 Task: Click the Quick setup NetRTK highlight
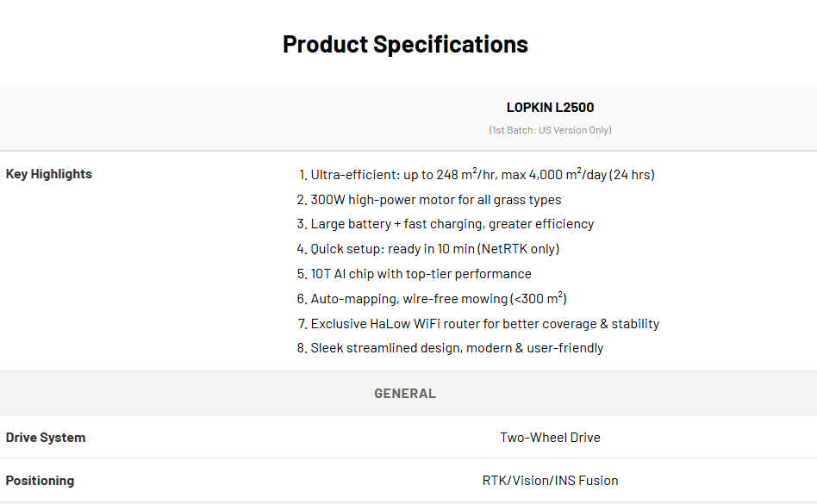[x=435, y=249]
